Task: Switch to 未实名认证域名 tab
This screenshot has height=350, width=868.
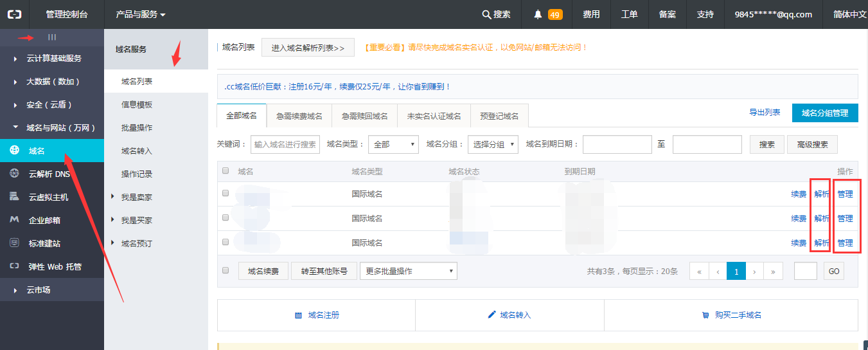Action: click(434, 116)
